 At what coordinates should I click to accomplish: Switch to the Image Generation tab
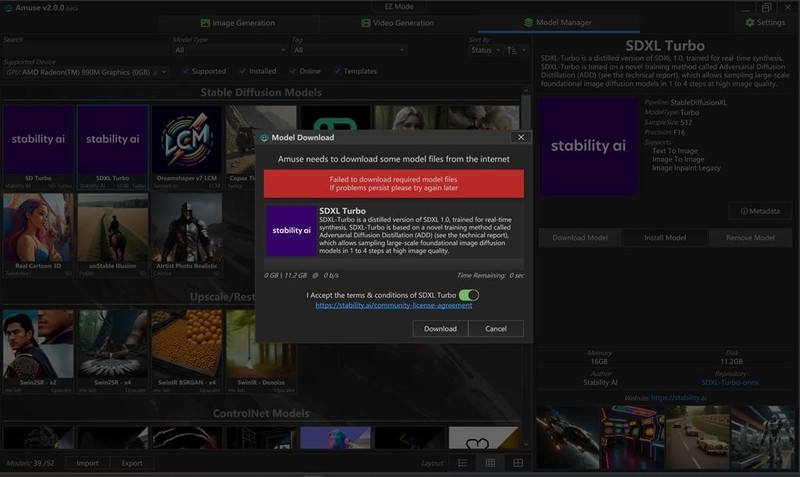click(240, 22)
